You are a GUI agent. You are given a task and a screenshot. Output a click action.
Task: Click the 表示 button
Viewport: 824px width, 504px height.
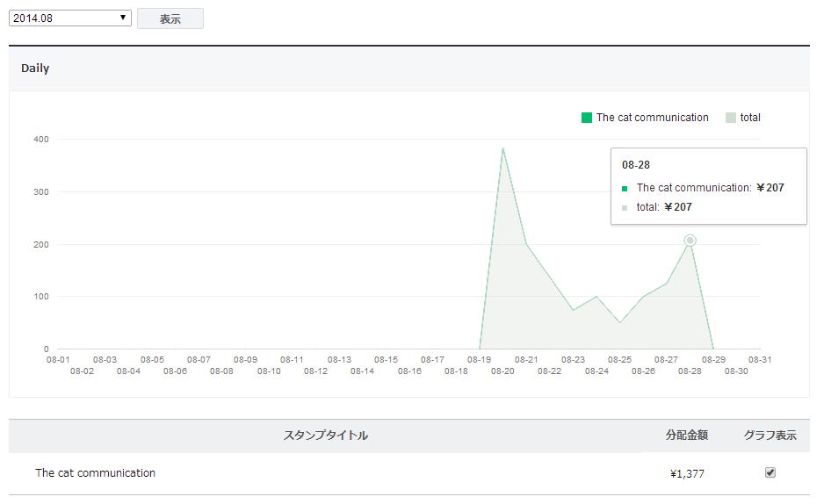coord(170,18)
